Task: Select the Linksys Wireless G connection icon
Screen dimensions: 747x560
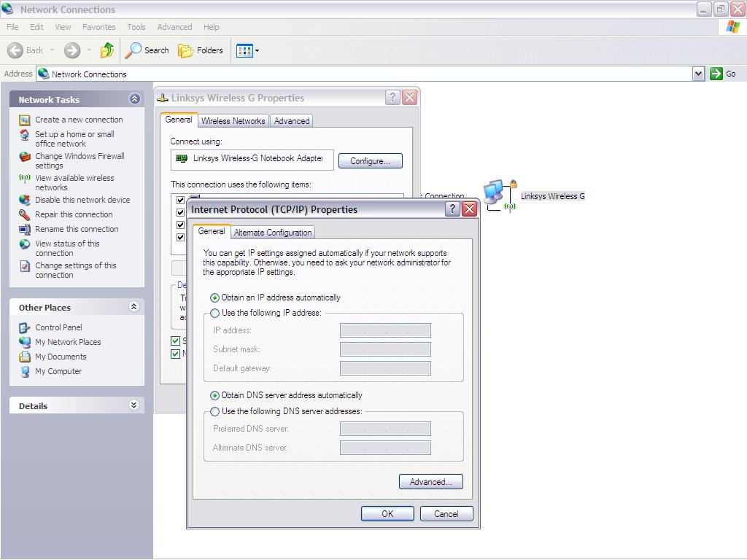Action: [x=500, y=195]
